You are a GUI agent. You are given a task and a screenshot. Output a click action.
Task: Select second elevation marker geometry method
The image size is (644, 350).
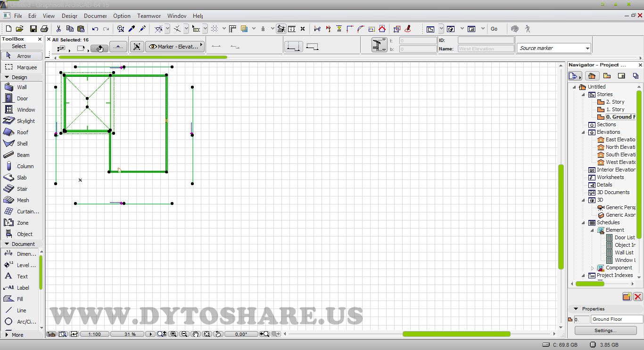(312, 47)
